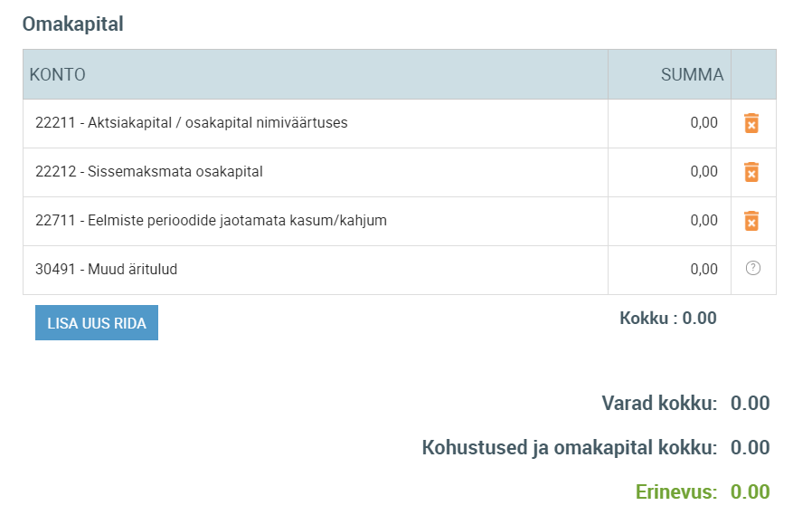This screenshot has width=812, height=515.
Task: Click the Kokku total below the table
Action: (668, 319)
